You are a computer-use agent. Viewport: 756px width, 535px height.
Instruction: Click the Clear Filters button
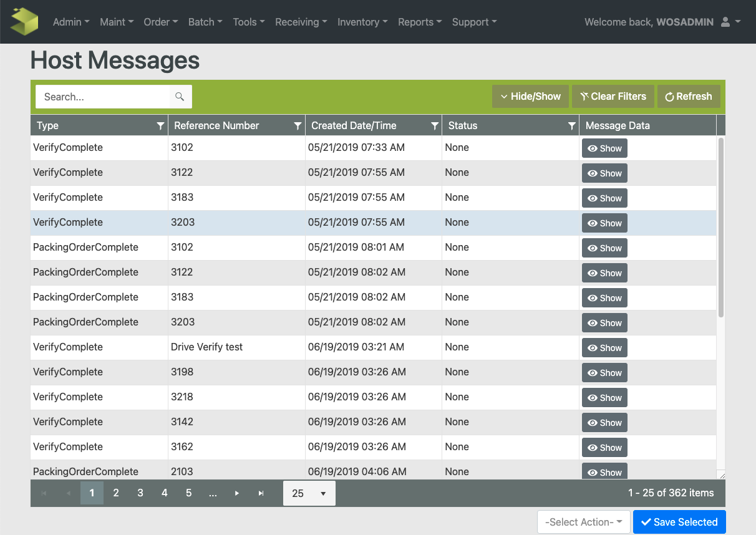(613, 97)
